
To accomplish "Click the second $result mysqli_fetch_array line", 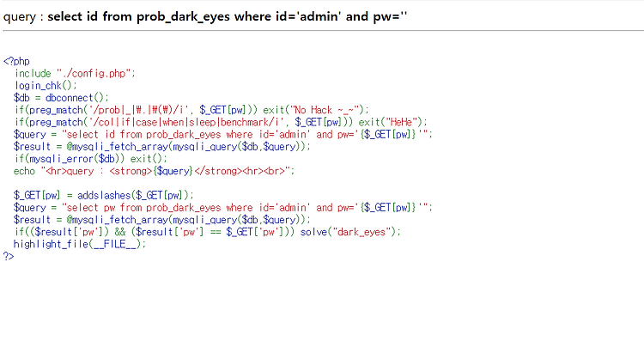I will [162, 220].
